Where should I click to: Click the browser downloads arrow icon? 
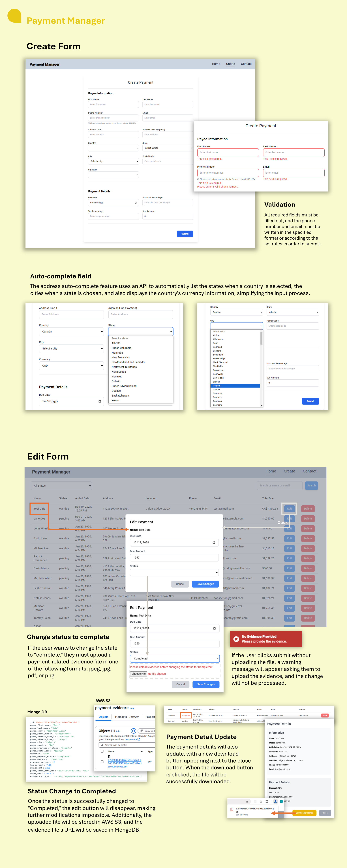click(276, 802)
